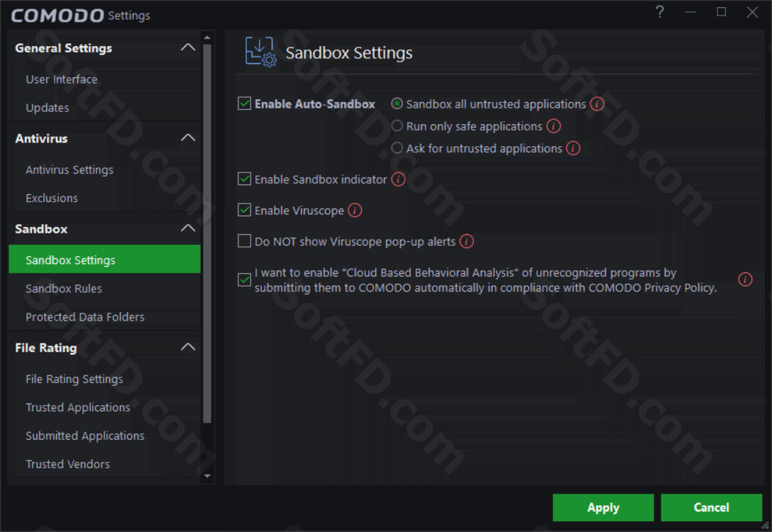The image size is (772, 532).
Task: Select Ask for untrusted applications radio button
Action: point(397,148)
